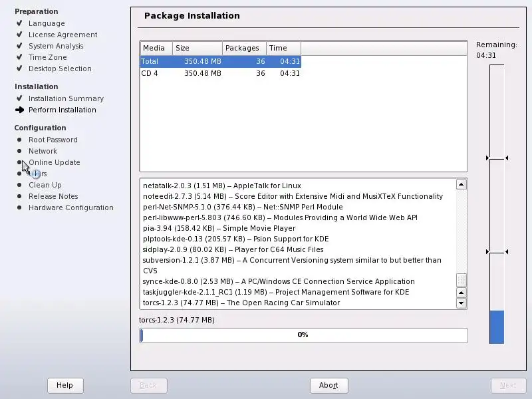Click the noteedit-2.7.3 log entry

[x=293, y=196]
